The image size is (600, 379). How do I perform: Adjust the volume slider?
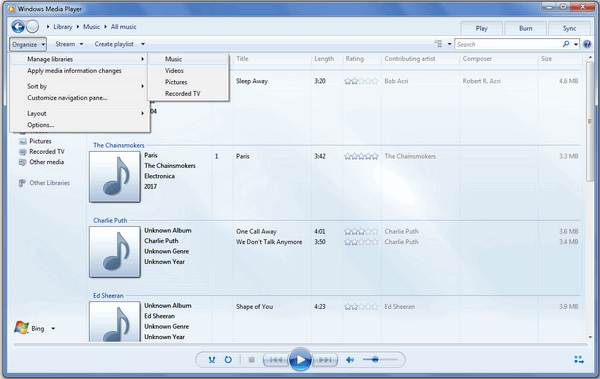(x=380, y=359)
